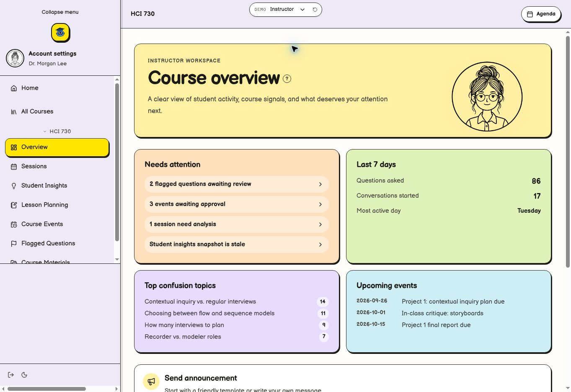Click the megaphone Send announcement icon
Image resolution: width=571 pixels, height=392 pixels.
pos(151,381)
